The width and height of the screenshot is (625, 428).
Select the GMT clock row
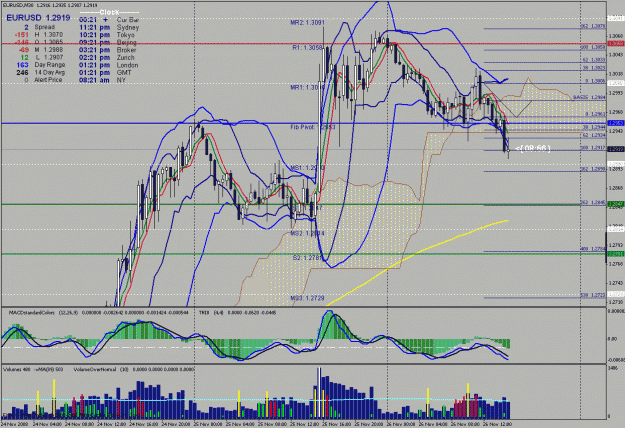(105, 73)
